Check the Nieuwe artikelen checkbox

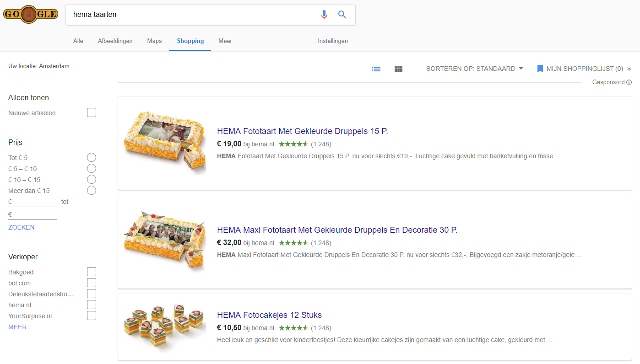pyautogui.click(x=92, y=112)
